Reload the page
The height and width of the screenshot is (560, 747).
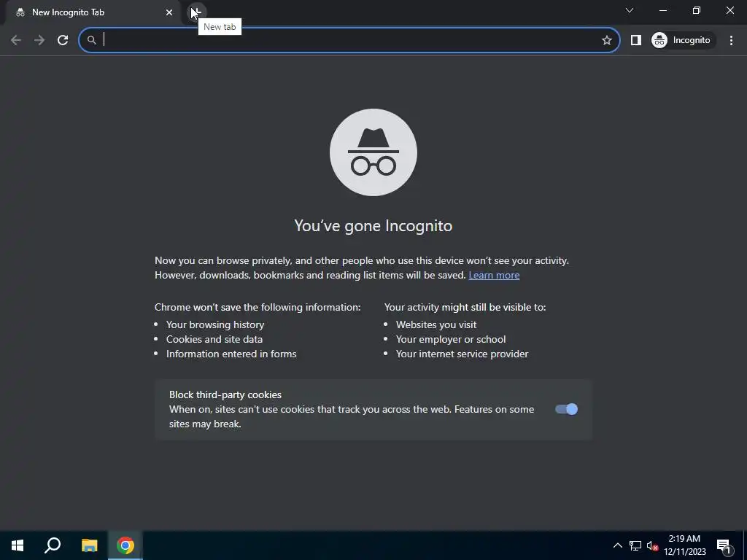click(63, 40)
